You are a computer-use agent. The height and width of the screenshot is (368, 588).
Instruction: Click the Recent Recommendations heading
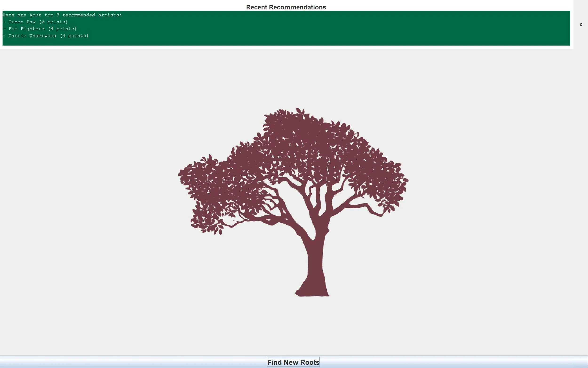click(x=286, y=7)
